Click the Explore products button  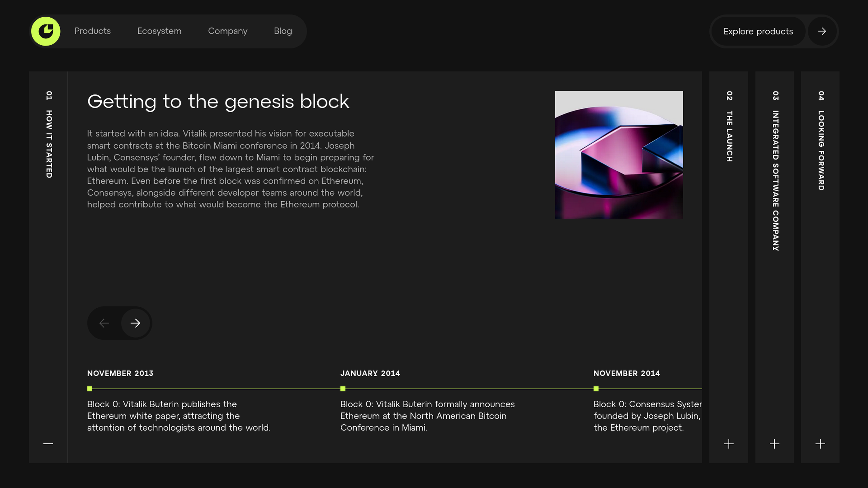tap(758, 31)
